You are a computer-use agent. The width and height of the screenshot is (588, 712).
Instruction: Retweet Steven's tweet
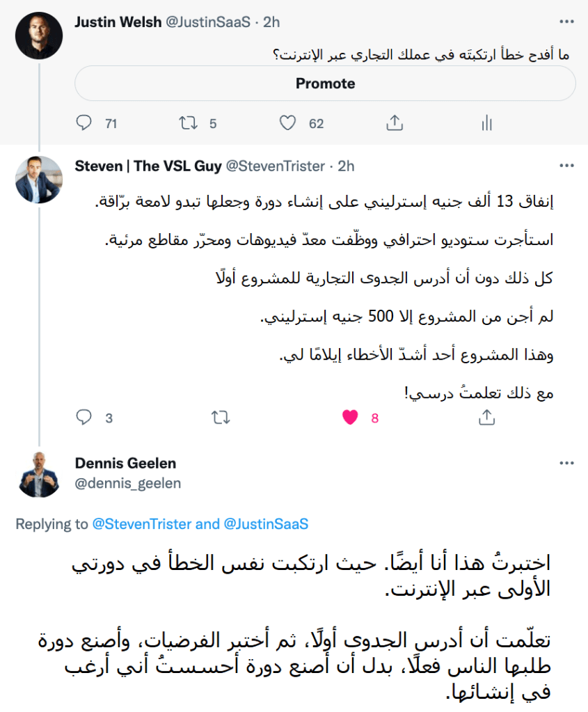(x=221, y=418)
